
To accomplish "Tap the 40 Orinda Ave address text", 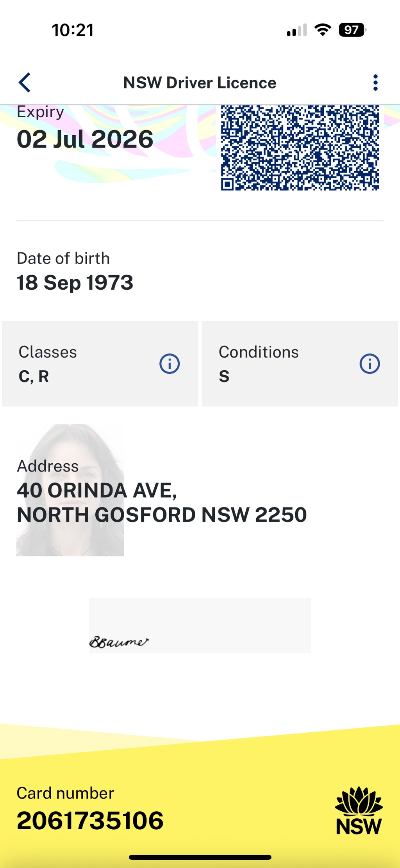I will tap(161, 502).
